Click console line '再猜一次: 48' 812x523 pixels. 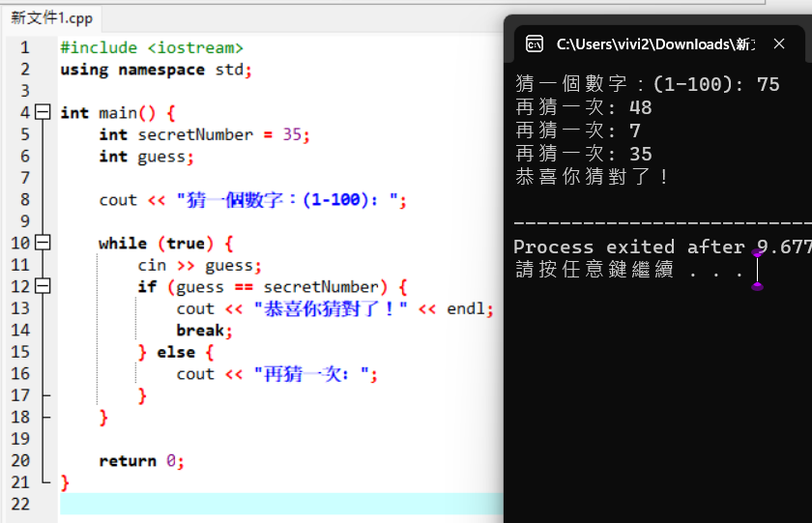click(584, 107)
